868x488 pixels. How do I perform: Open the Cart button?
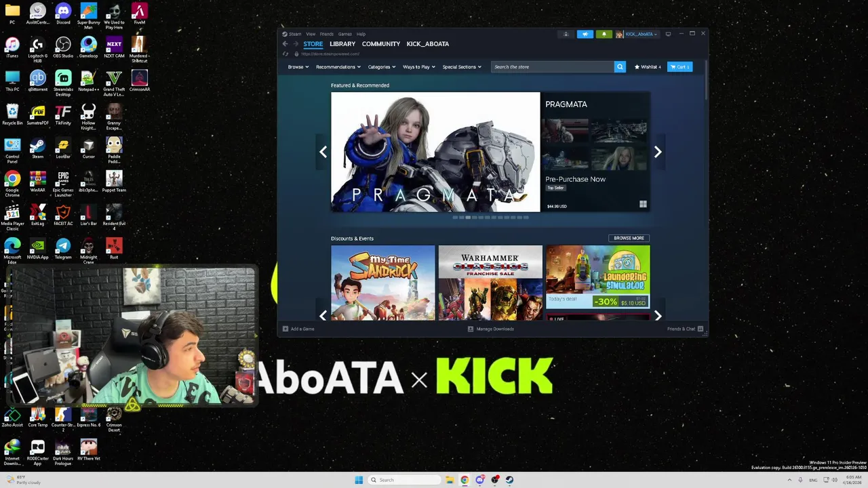[680, 66]
